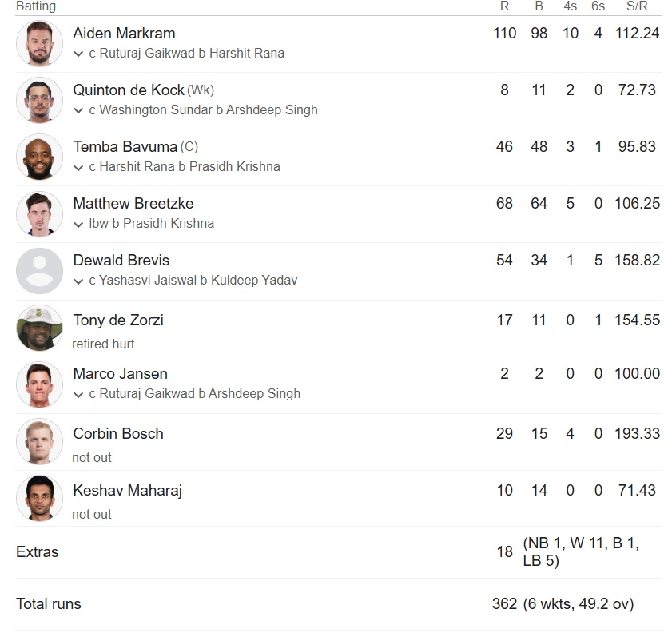Click Dewald Brevis placeholder avatar icon
Screen dimensions: 672x637
(x=39, y=271)
